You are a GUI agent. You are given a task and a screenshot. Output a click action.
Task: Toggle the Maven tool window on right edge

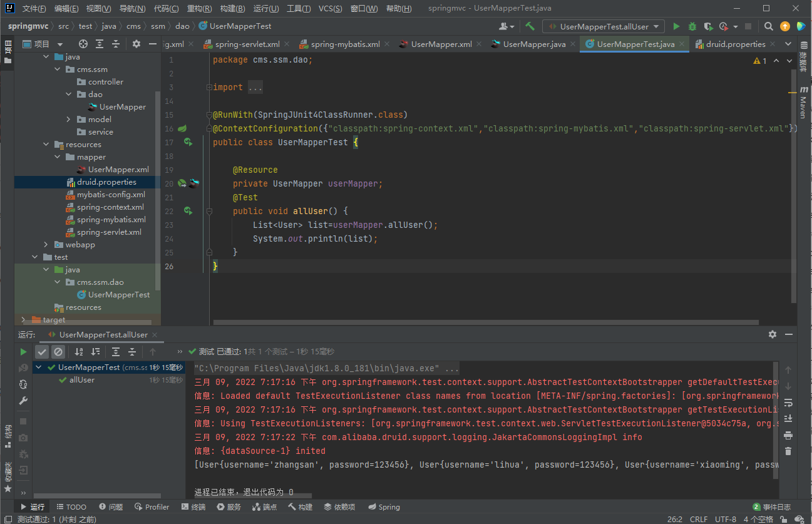pyautogui.click(x=804, y=103)
